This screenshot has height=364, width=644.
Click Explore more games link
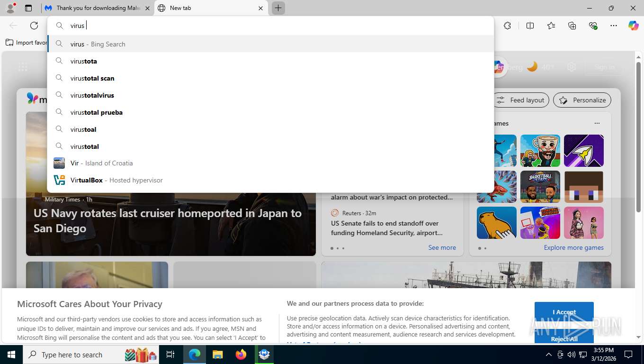click(x=573, y=247)
